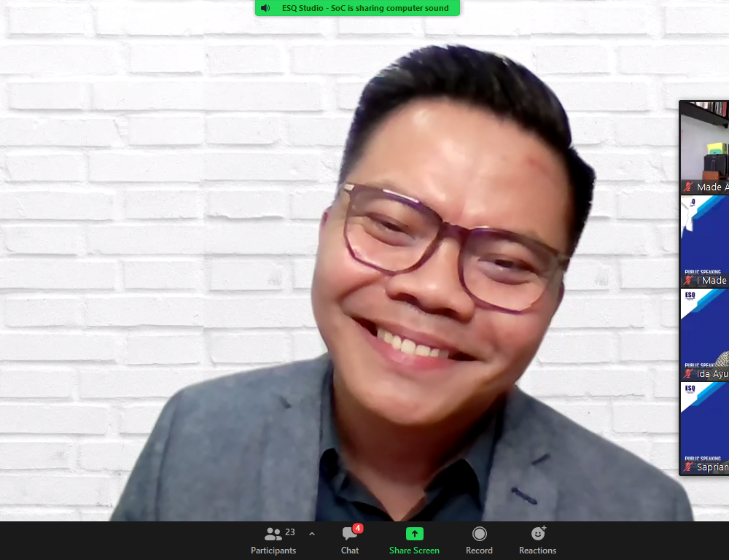Select the Saprian participant thumbnail
Screen dimensions: 729x560
click(706, 427)
